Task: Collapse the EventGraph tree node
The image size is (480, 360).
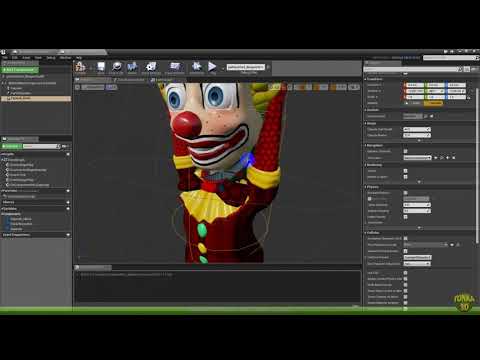Action: [x=3, y=160]
